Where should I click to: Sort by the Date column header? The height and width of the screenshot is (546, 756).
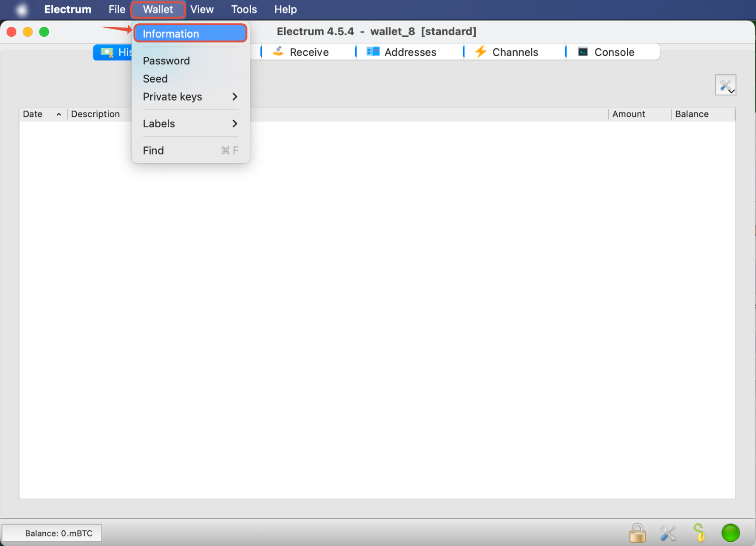pos(43,114)
